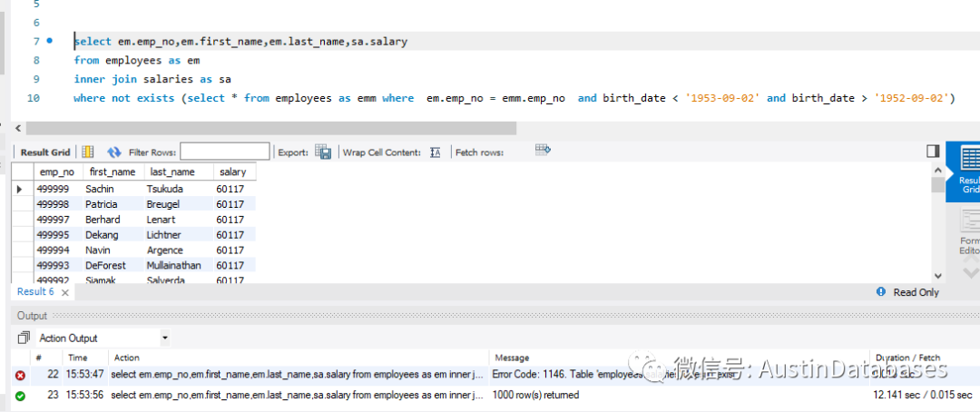This screenshot has height=412, width=980.
Task: Open the Action Output dropdown
Action: (x=164, y=338)
